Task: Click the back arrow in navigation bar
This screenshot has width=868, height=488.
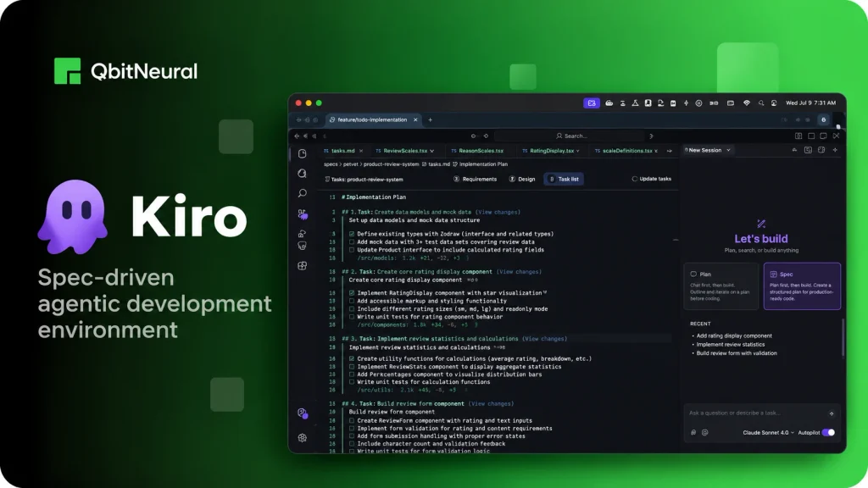Action: [x=297, y=136]
